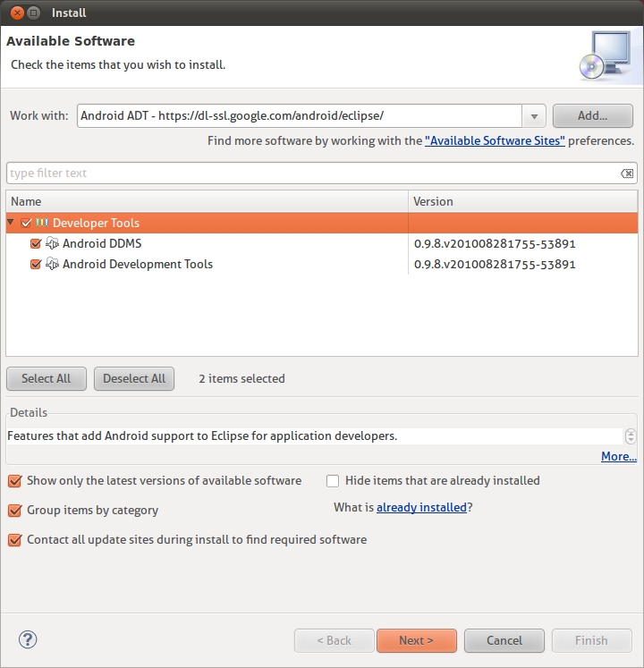Collapse the Developer Tools tree node
Viewport: 644px width, 668px height.
pyautogui.click(x=11, y=223)
